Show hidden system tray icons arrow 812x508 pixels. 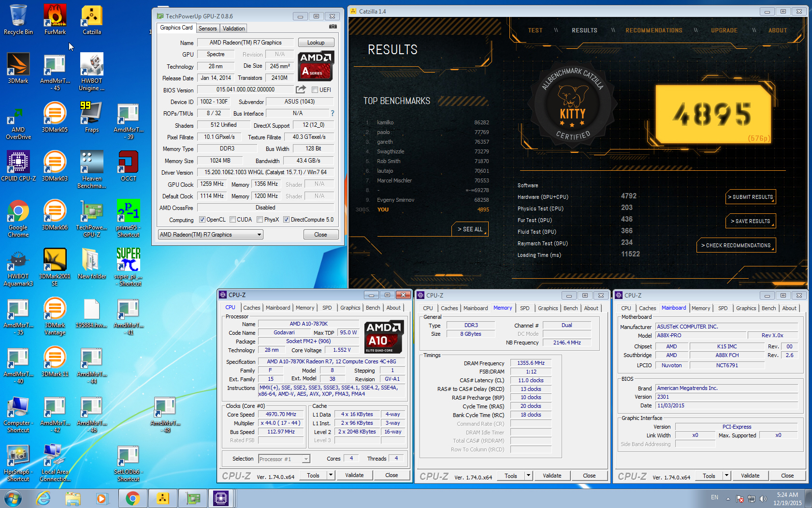click(728, 499)
